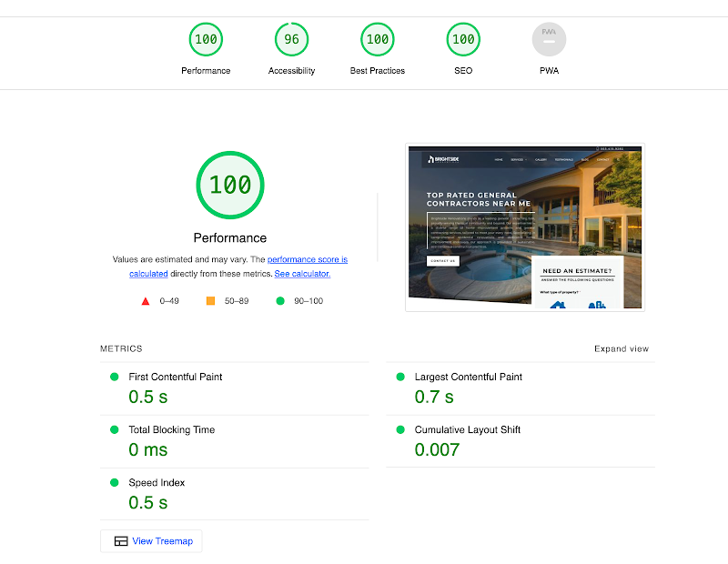This screenshot has width=728, height=564.
Task: Select the Accessibility gauge showing 96
Action: 291,39
